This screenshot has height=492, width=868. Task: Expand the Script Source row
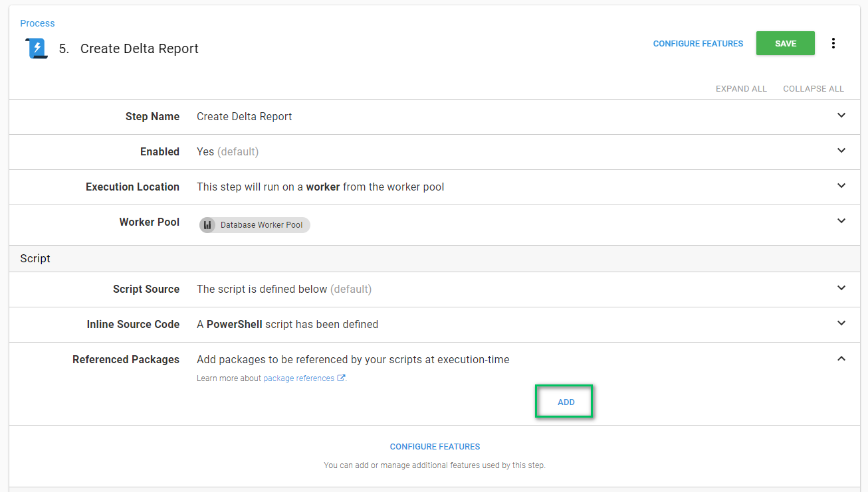pyautogui.click(x=841, y=288)
